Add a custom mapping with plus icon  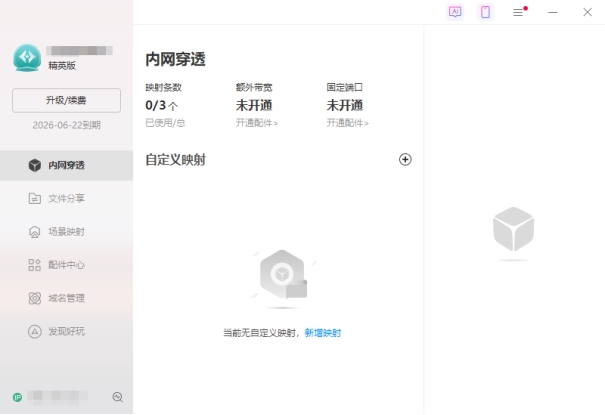click(x=405, y=159)
